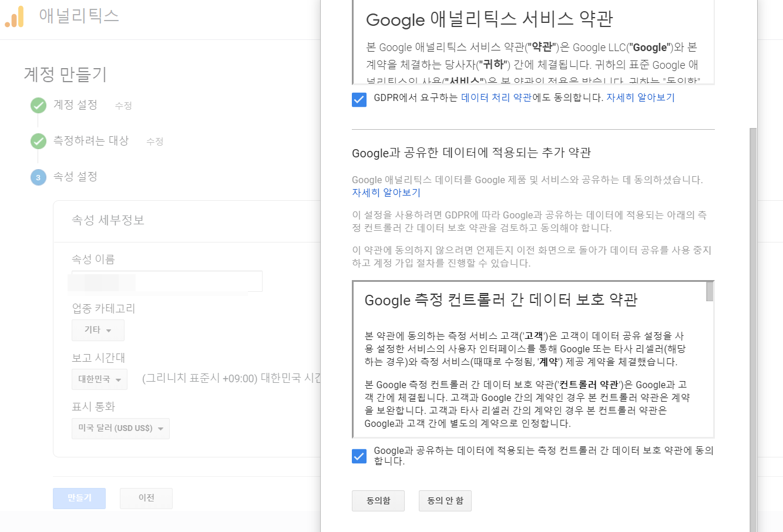Click the 애널리틱스 title in header
The image size is (783, 532).
coord(79,16)
